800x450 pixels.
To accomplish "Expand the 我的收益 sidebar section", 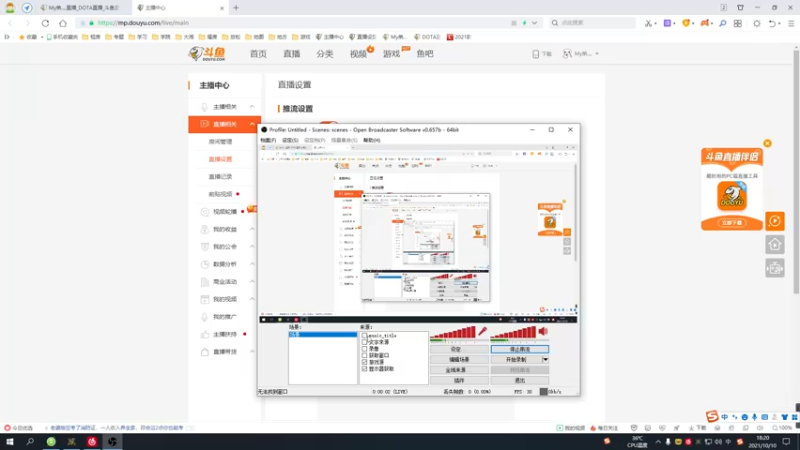I will (x=252, y=229).
